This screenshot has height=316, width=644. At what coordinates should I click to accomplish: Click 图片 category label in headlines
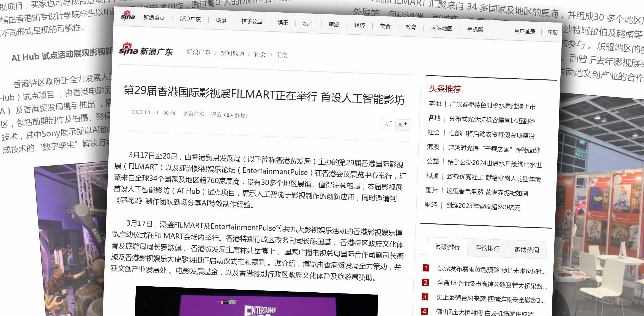432,190
